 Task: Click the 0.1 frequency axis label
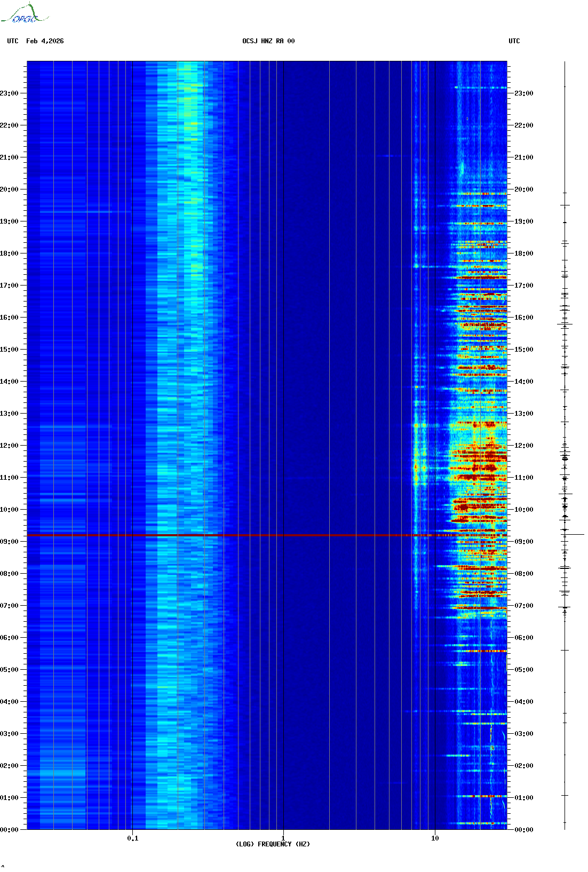tap(132, 838)
